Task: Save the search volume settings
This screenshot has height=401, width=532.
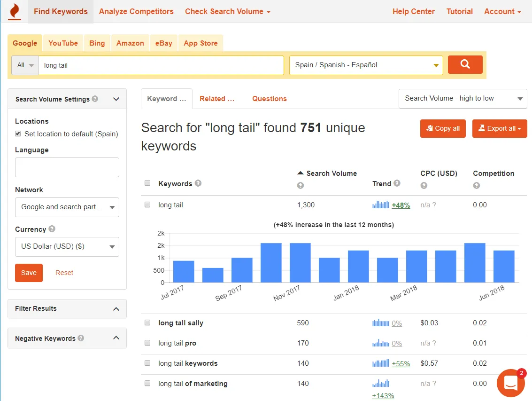Action: pyautogui.click(x=29, y=273)
